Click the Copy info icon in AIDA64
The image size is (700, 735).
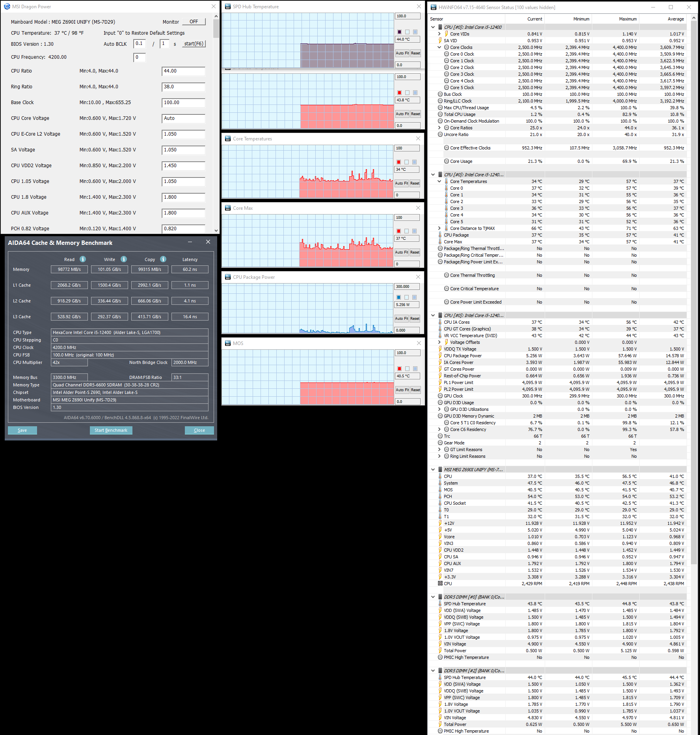163,259
